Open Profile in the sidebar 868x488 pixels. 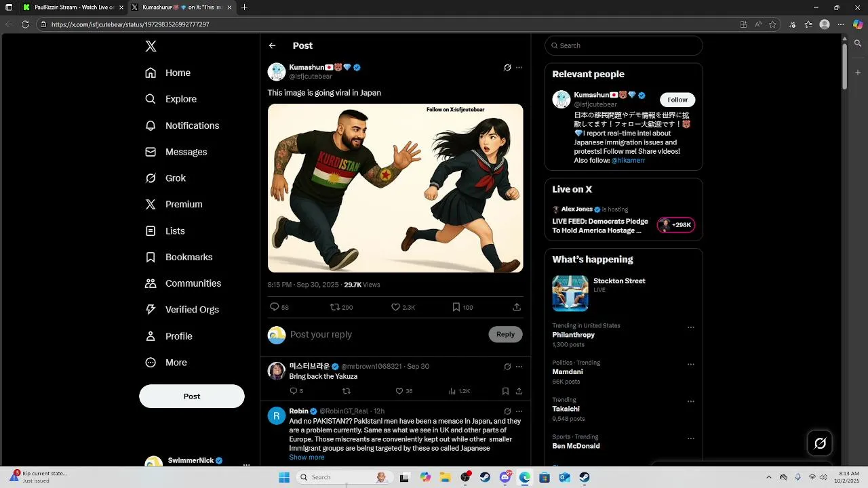(x=170, y=336)
